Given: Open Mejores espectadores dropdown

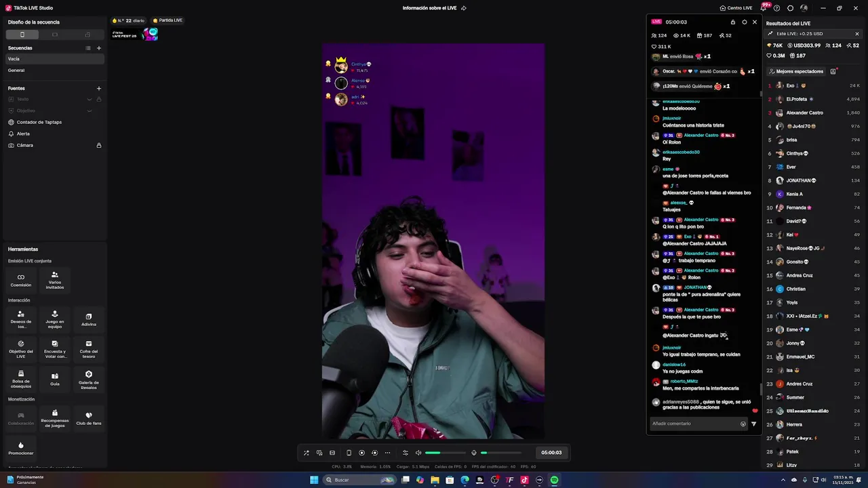Looking at the screenshot, I should 797,71.
